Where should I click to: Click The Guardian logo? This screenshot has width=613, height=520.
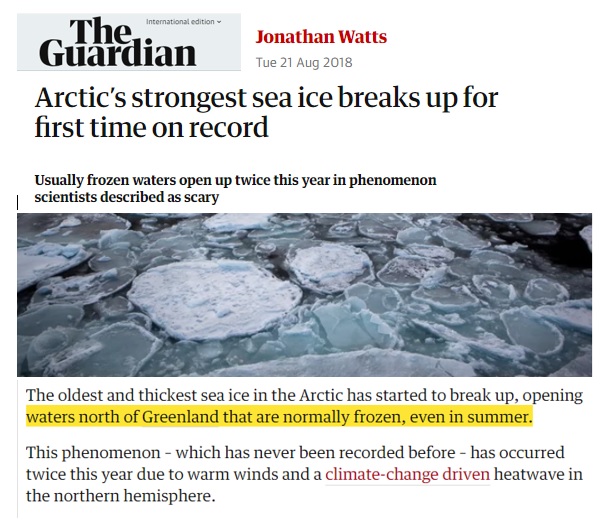(117, 42)
